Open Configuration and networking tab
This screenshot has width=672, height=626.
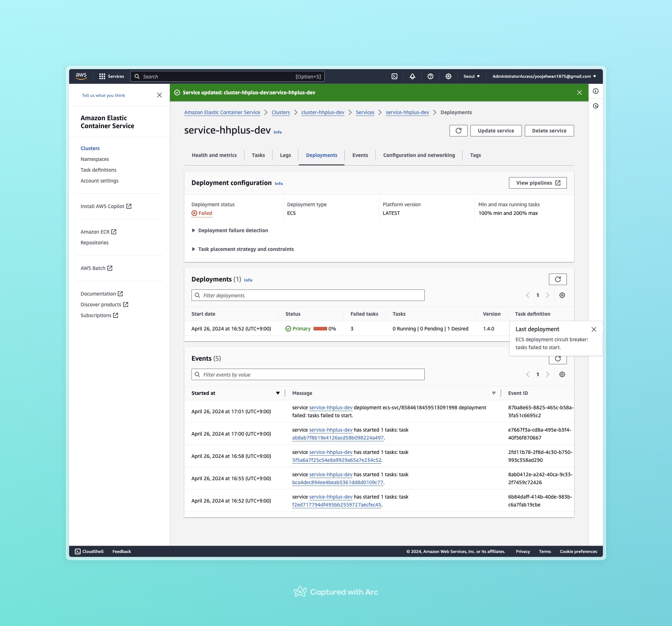click(x=419, y=155)
